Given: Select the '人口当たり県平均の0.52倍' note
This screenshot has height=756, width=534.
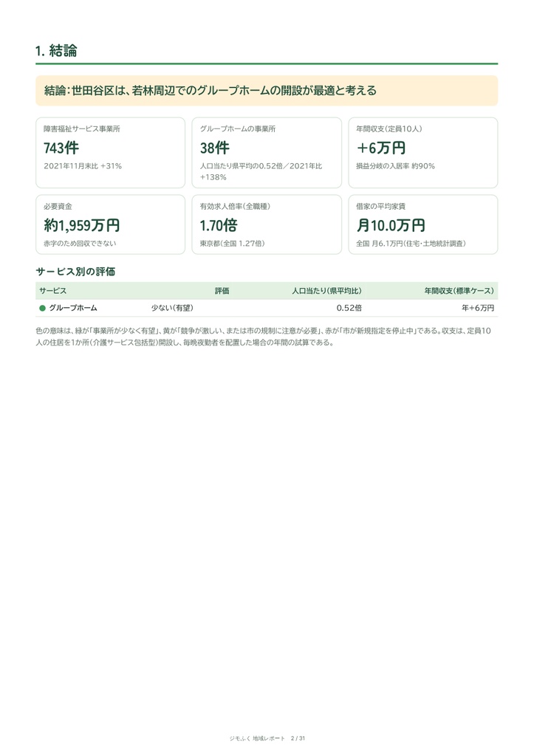Looking at the screenshot, I should point(261,171).
